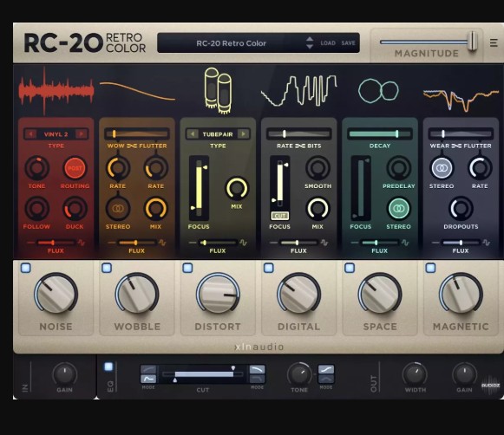Click the Wobble Mix knob

(x=156, y=209)
